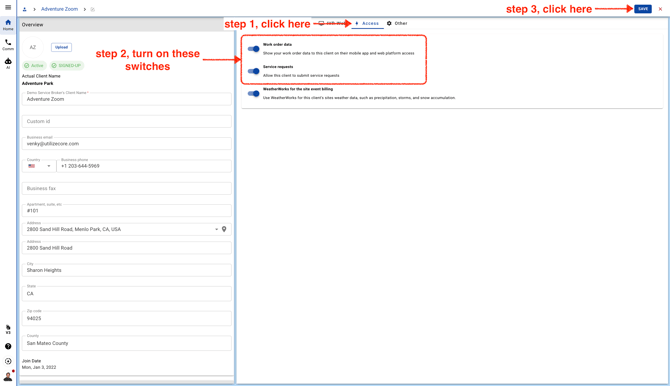Click the client name field Adventure Zoom
Image resolution: width=670 pixels, height=386 pixels.
[x=126, y=99]
